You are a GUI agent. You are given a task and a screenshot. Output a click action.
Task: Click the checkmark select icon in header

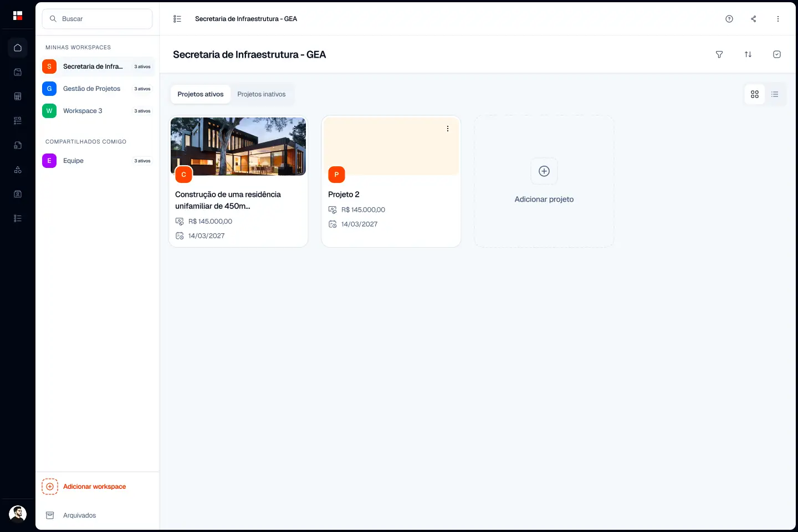(x=777, y=54)
